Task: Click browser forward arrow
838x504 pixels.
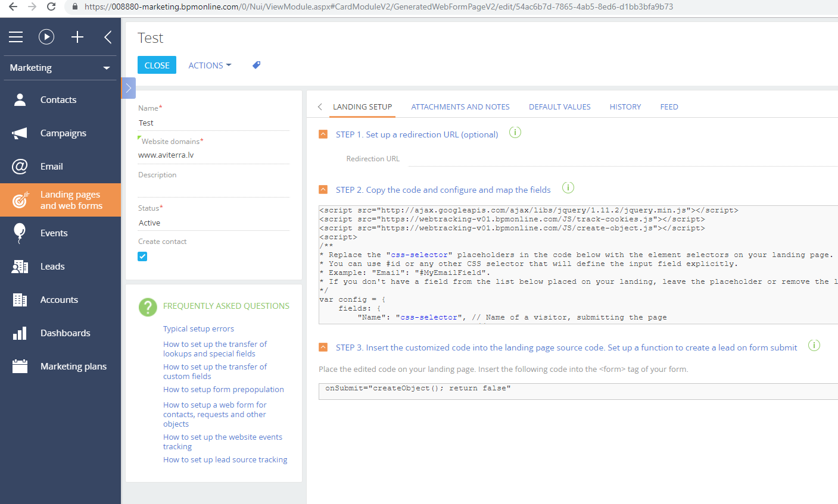Action: point(32,7)
